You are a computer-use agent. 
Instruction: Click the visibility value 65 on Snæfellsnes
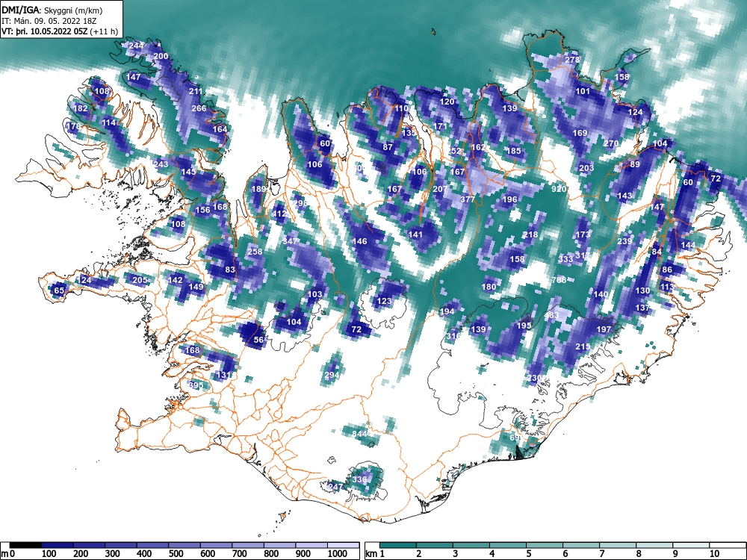pos(59,290)
